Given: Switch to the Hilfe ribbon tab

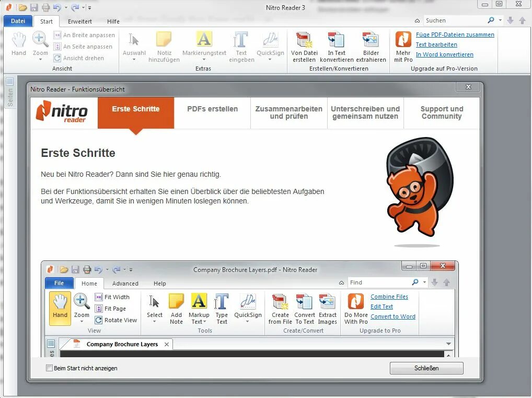Looking at the screenshot, I should click(x=113, y=21).
